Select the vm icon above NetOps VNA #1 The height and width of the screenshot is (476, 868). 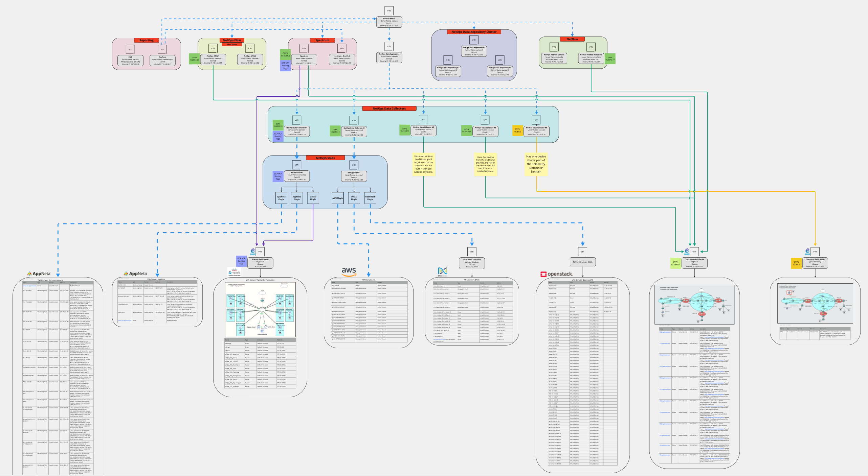[354, 165]
